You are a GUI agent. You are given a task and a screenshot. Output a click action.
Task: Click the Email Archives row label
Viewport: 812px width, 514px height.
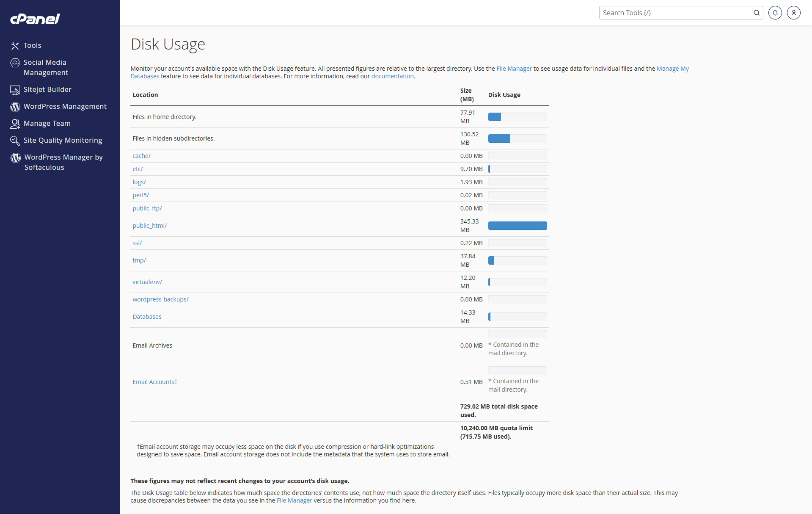tap(152, 345)
